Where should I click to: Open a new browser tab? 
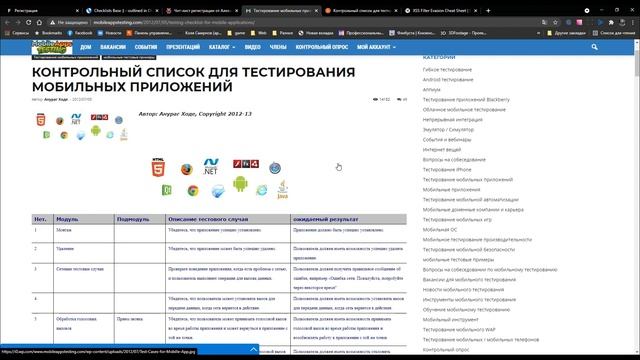(x=488, y=11)
